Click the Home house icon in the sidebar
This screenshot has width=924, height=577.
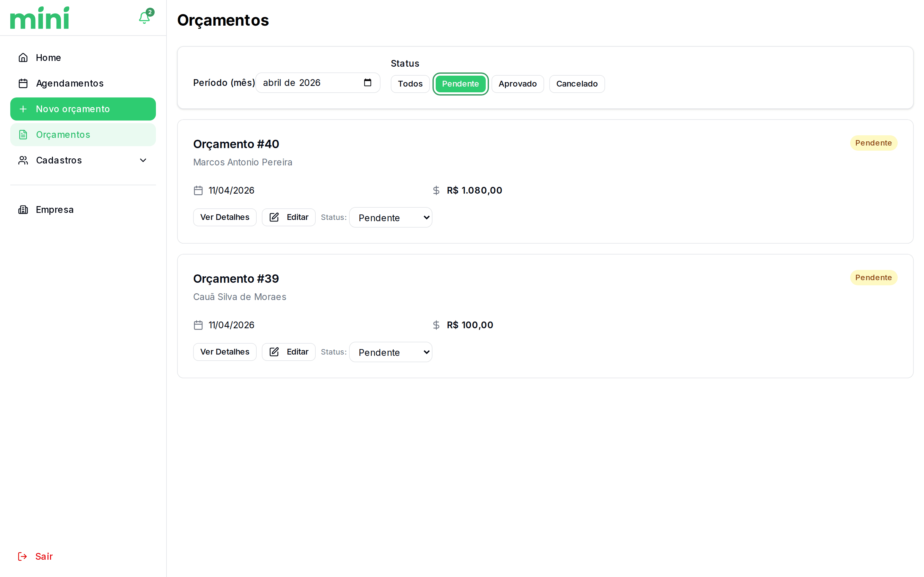click(x=23, y=58)
